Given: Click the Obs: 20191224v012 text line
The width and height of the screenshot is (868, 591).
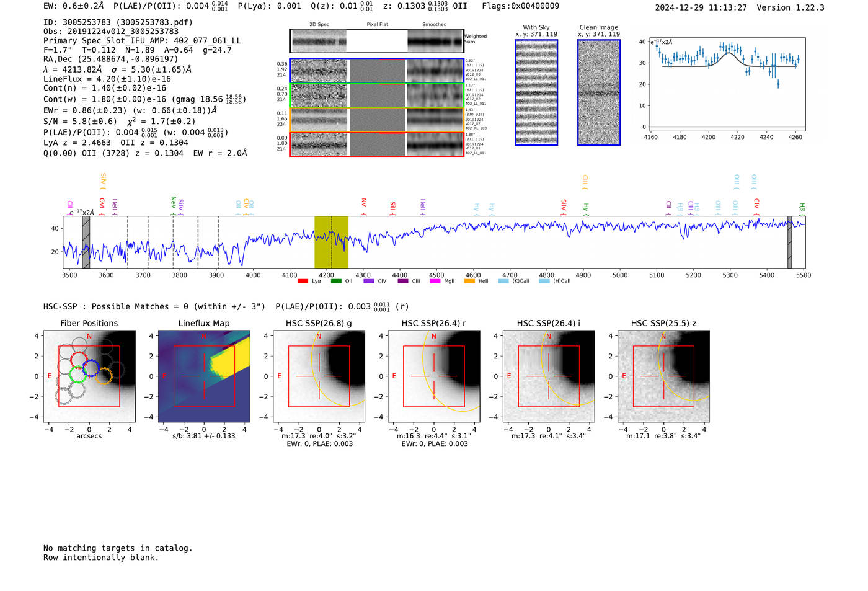Looking at the screenshot, I should [x=111, y=32].
